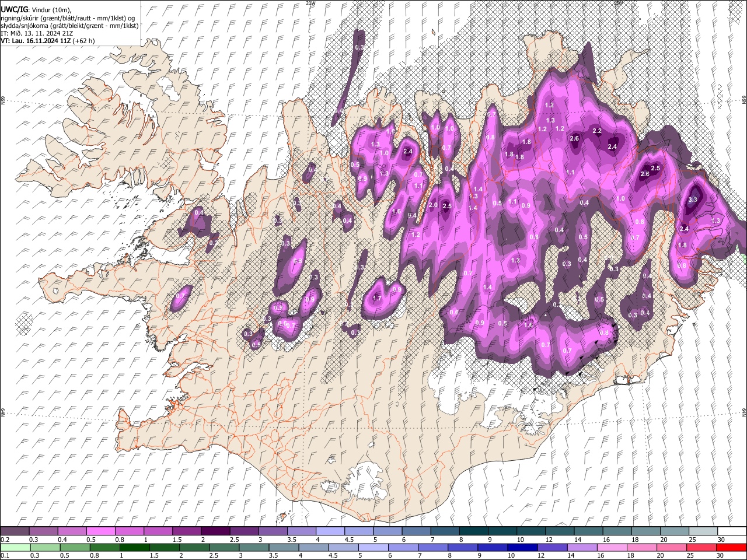
Task: Select the '25' label in the top legend
Action: [x=693, y=540]
